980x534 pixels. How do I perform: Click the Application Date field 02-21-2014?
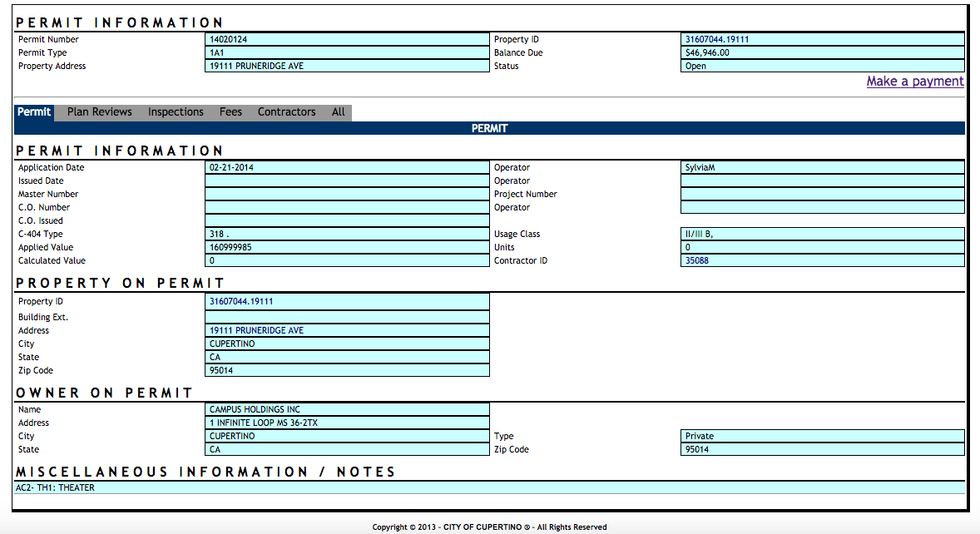pyautogui.click(x=347, y=167)
